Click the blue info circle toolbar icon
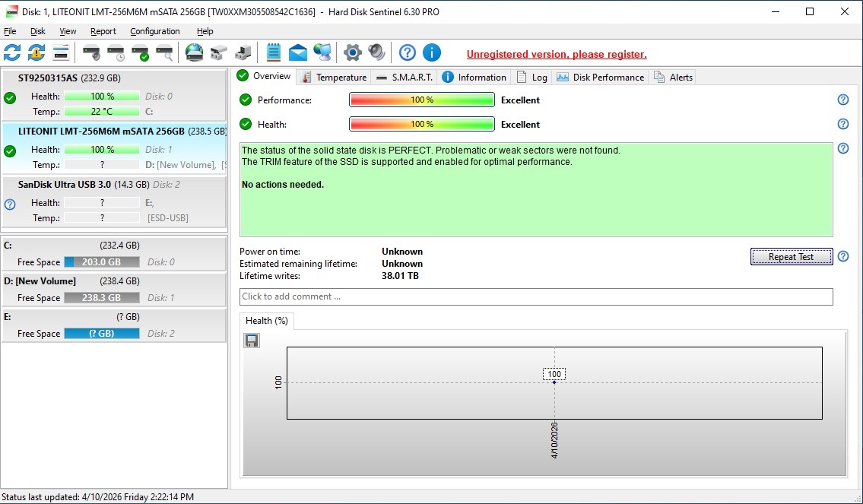This screenshot has height=504, width=863. (x=432, y=52)
